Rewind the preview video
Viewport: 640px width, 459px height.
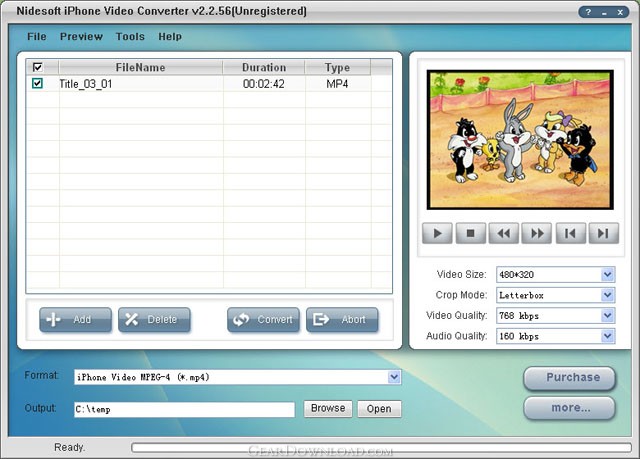[504, 233]
